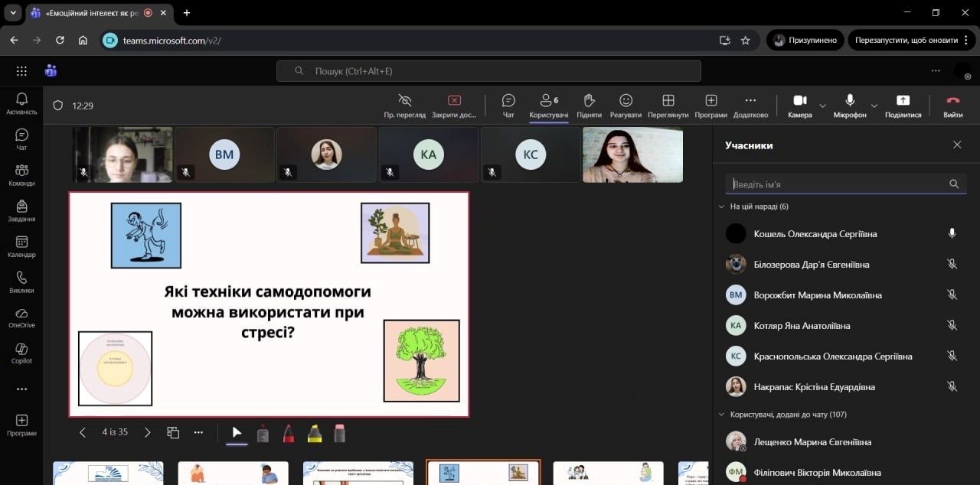980x485 pixels.
Task: Toggle private view Пр. перегляд
Action: point(405,105)
